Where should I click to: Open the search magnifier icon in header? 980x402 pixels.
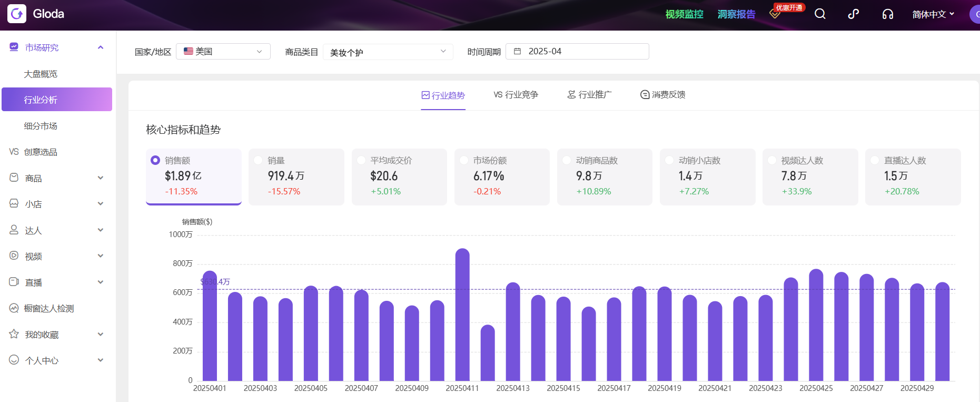point(820,14)
